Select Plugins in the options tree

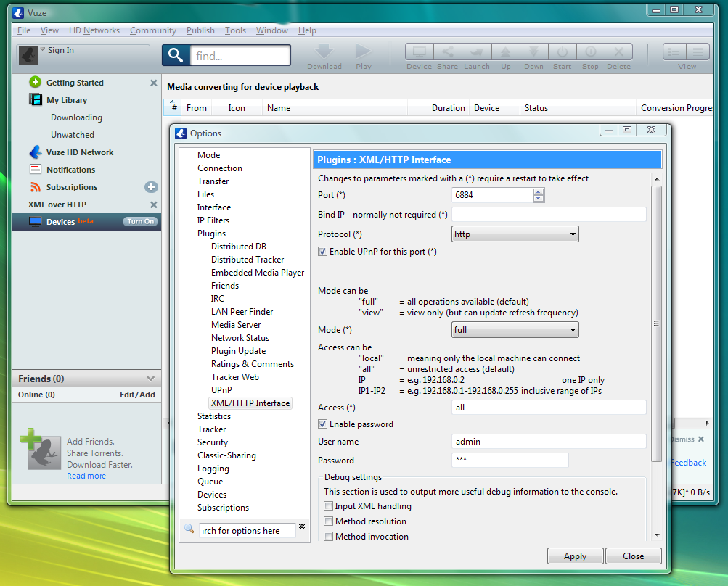(x=211, y=234)
